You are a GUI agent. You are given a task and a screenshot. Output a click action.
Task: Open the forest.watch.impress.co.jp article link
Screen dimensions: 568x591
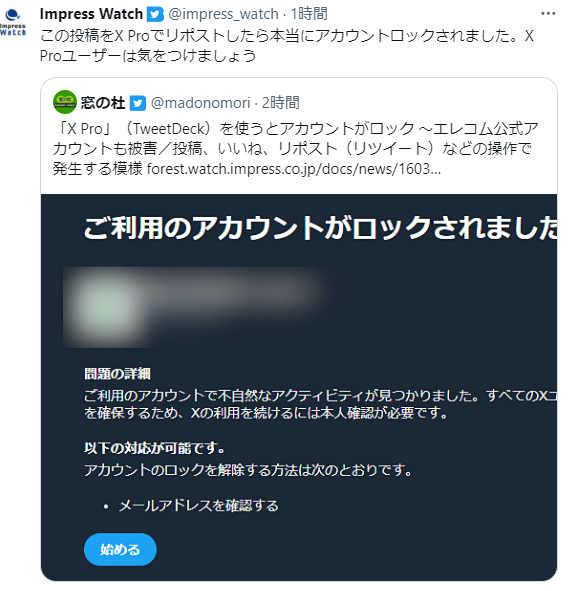tap(293, 169)
